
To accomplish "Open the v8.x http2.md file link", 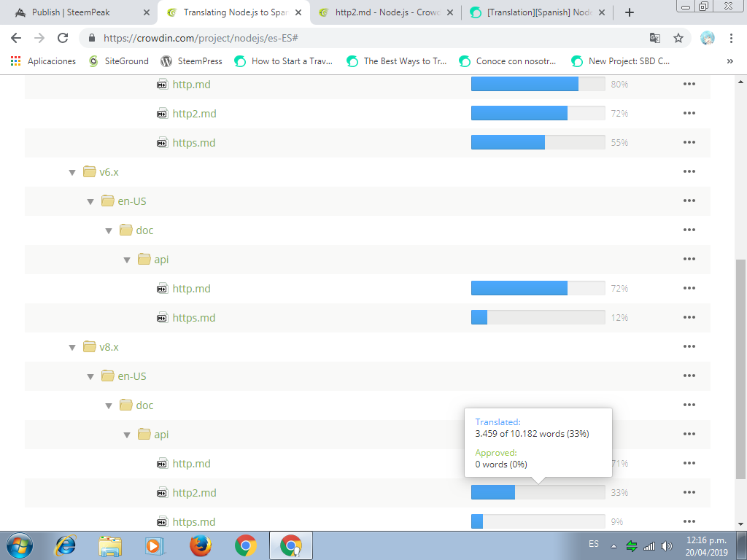I will [194, 493].
